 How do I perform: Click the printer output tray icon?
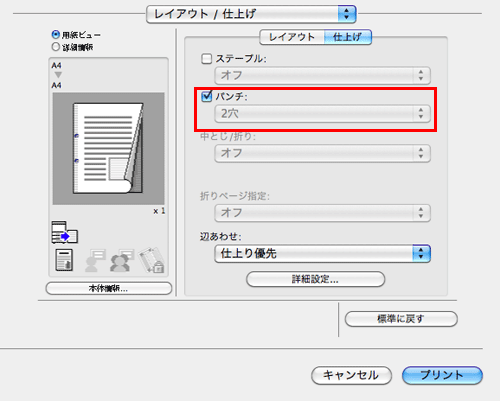click(65, 232)
